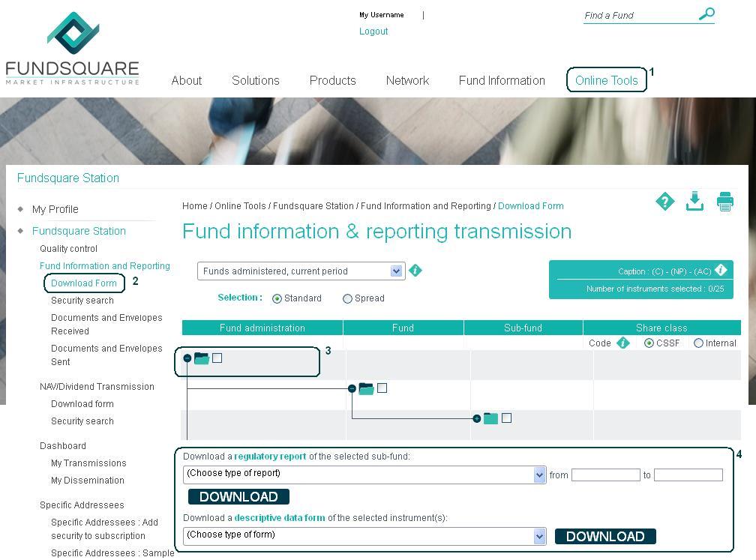Open the Fund Information menu

click(502, 80)
